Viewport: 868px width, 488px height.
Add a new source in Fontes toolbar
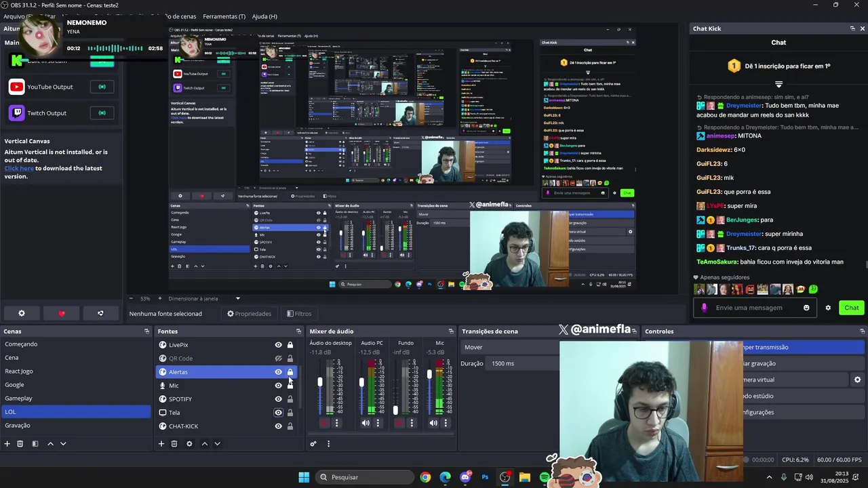pyautogui.click(x=161, y=444)
